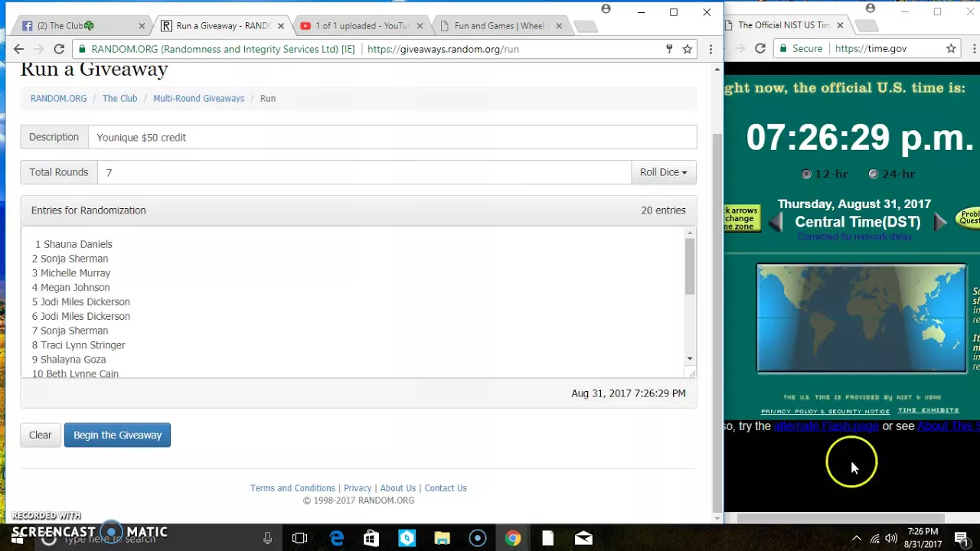980x551 pixels.
Task: Click the world daylight map
Action: click(861, 318)
